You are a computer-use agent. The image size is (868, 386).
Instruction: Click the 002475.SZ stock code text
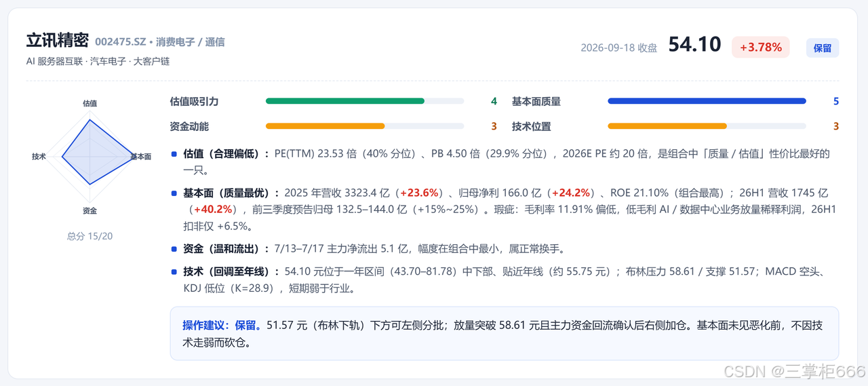pos(120,42)
